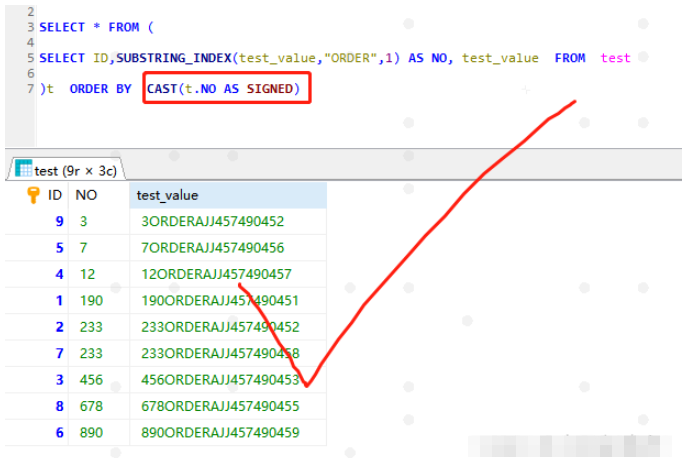689x458 pixels.
Task: Select cell 3ORDERAJJ457490452
Action: [228, 221]
